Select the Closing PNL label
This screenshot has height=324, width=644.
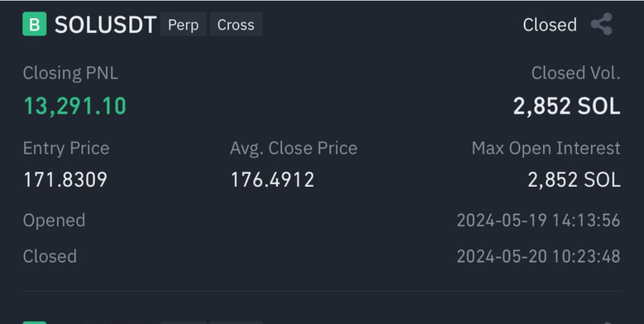(70, 73)
